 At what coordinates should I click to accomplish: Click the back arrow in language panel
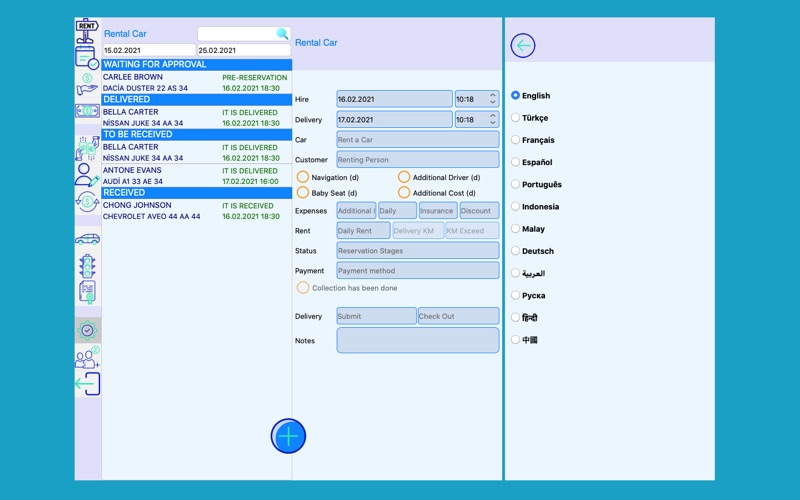523,45
